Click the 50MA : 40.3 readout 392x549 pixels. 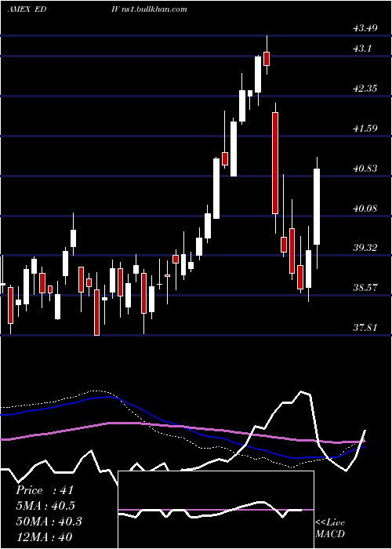49,522
